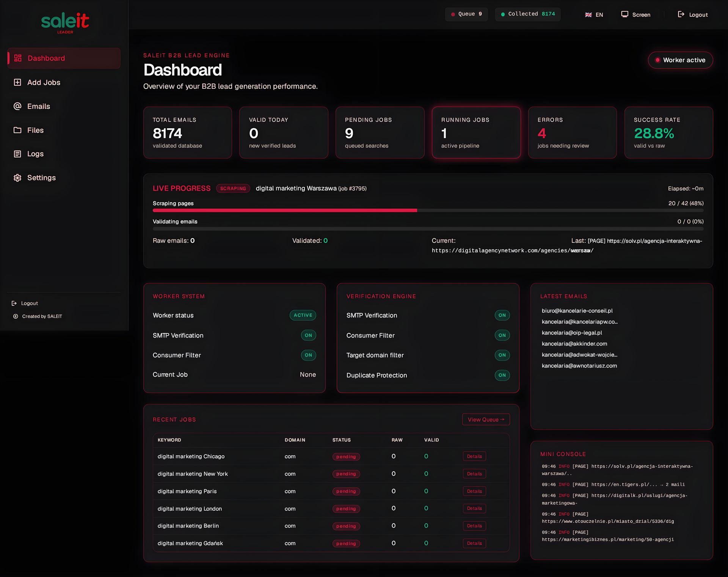Open Details for digital marketing Paris
Image resolution: width=728 pixels, height=577 pixels.
coord(474,491)
